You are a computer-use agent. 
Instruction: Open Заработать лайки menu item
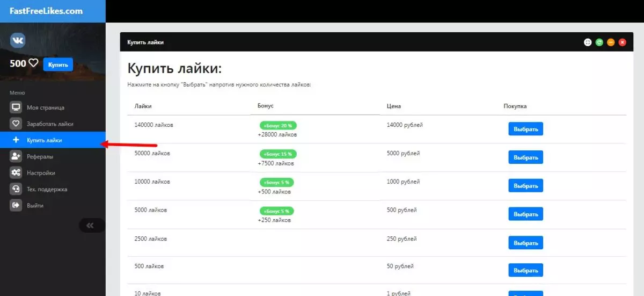click(53, 124)
